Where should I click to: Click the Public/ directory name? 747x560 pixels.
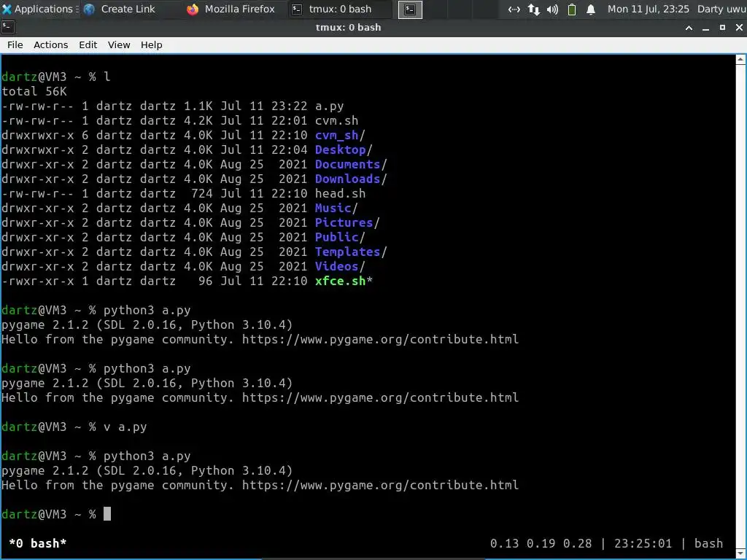340,237
